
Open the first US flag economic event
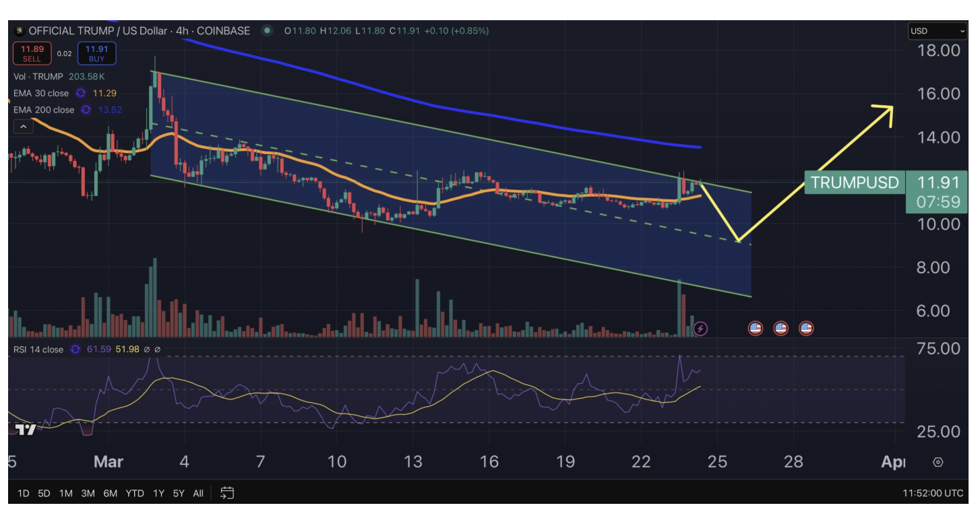click(756, 329)
